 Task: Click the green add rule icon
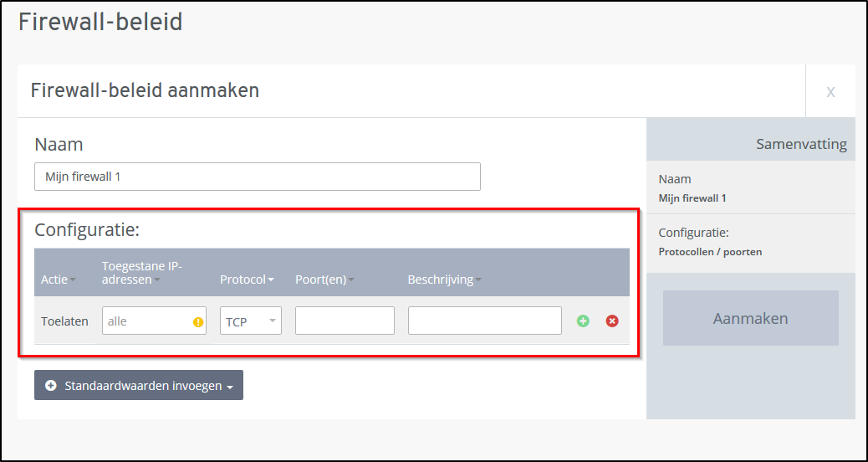tap(583, 321)
